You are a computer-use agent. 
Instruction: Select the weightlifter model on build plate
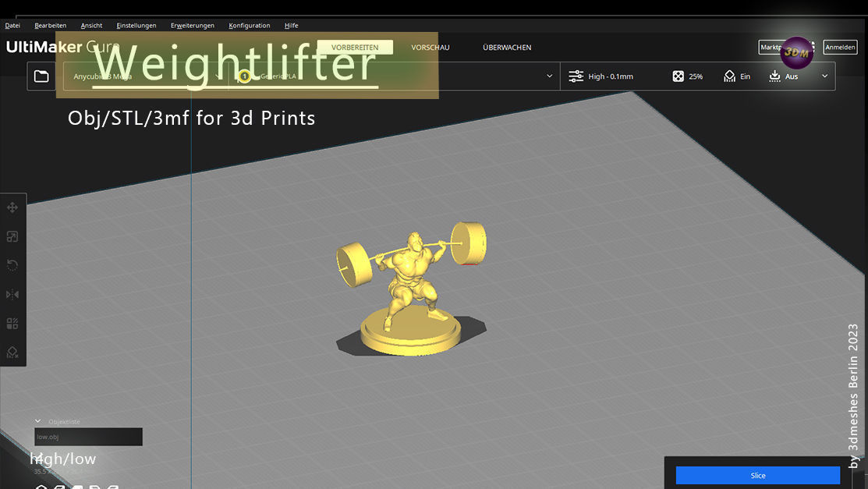411,288
